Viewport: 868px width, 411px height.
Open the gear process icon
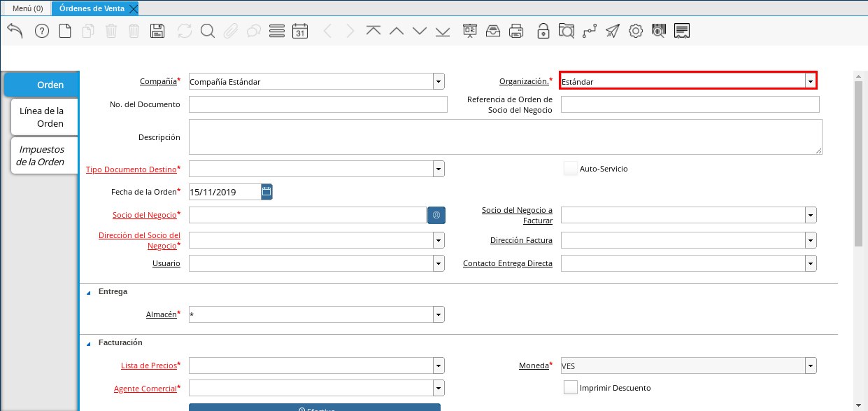636,31
